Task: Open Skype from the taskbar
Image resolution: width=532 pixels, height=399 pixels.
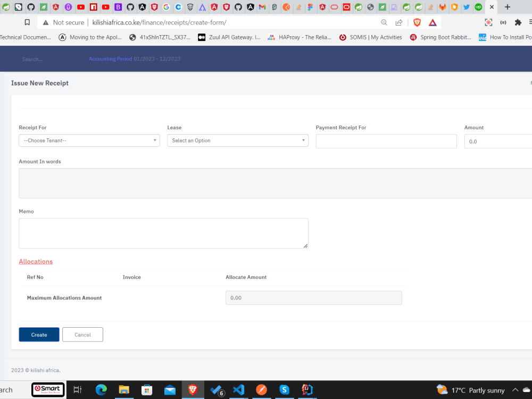Action: [284, 389]
